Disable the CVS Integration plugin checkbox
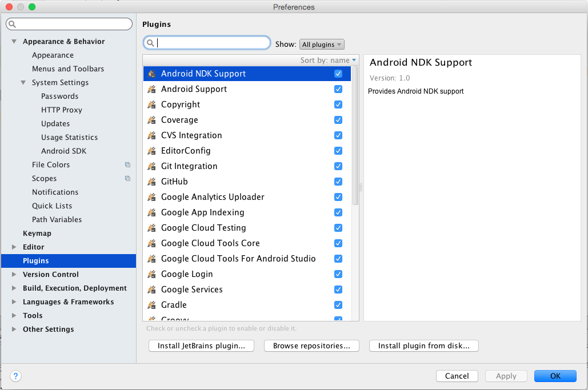 pyautogui.click(x=338, y=135)
